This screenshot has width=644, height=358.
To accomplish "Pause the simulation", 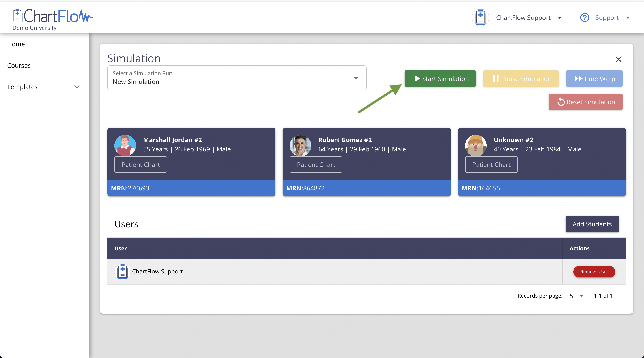I will 521,79.
